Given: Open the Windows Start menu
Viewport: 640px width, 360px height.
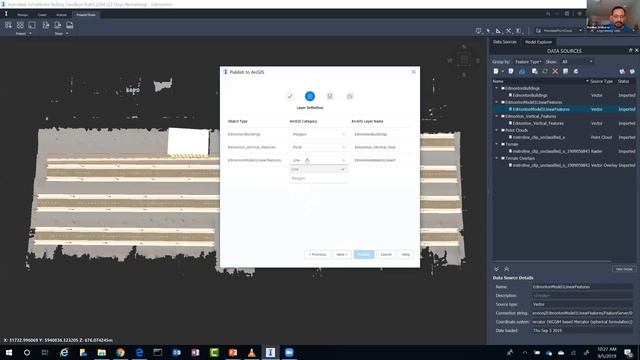Looking at the screenshot, I should click(9, 352).
